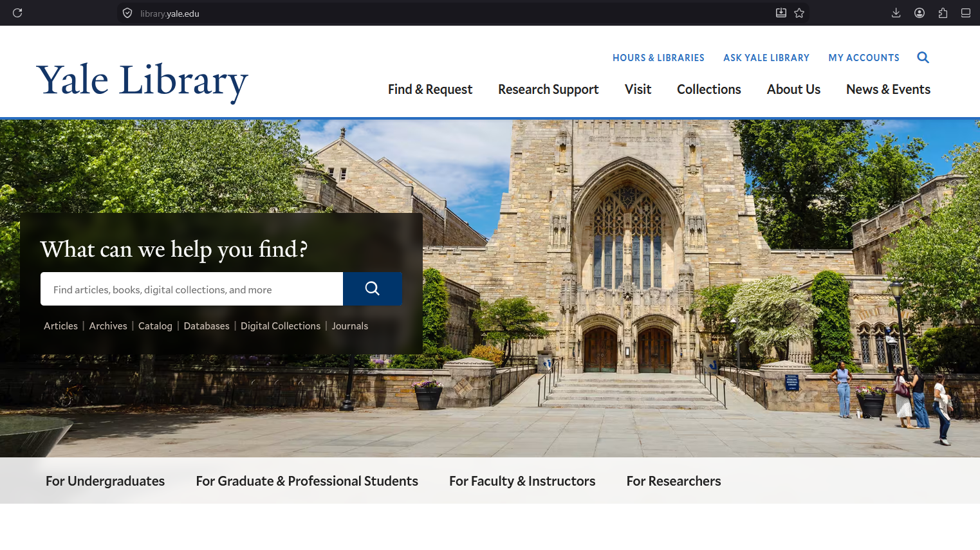
Task: Click the Yale Library logo
Action: (x=142, y=82)
